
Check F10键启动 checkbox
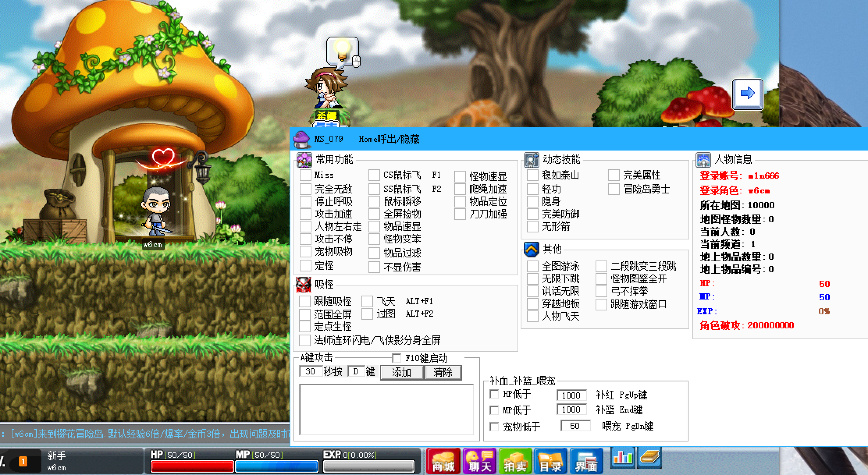point(397,358)
